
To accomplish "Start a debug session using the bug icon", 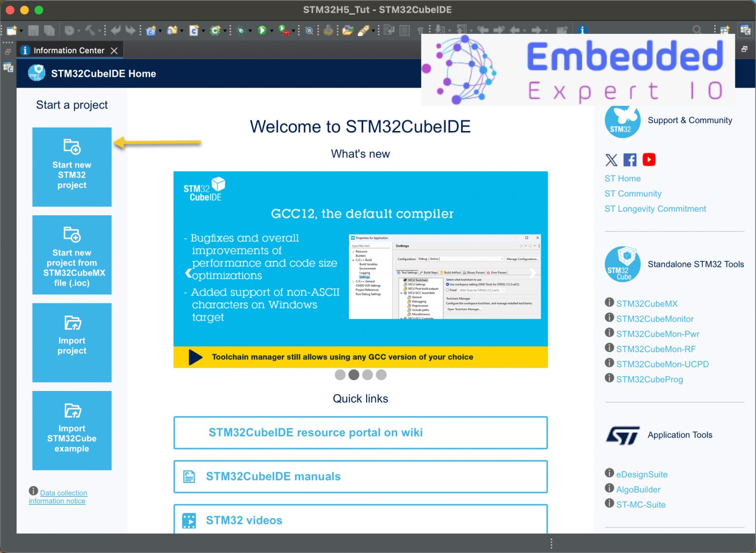I will point(241,30).
